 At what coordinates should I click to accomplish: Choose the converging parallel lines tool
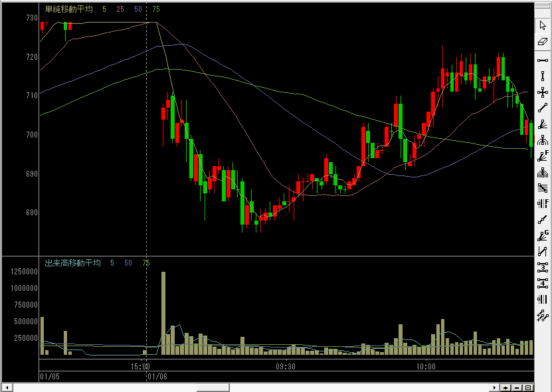pyautogui.click(x=543, y=188)
